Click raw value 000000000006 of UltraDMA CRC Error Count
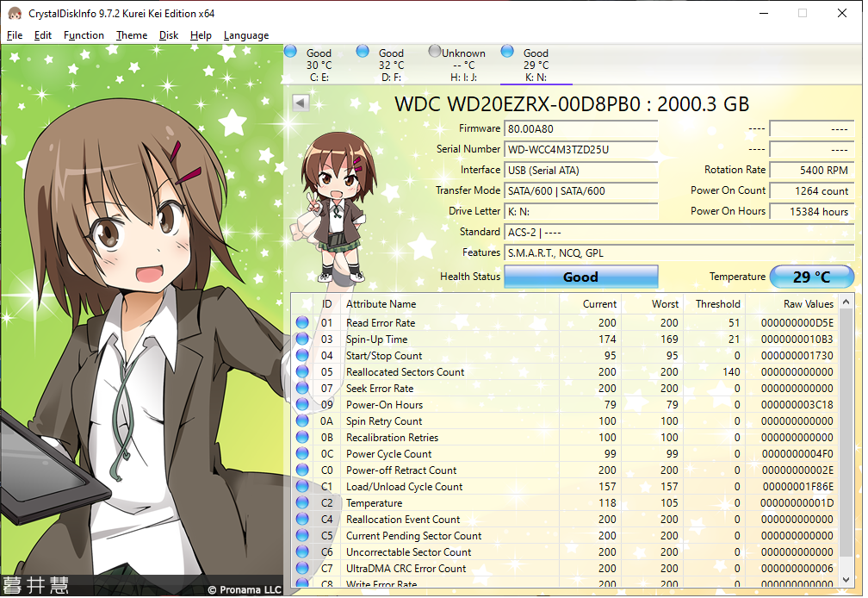 (797, 569)
